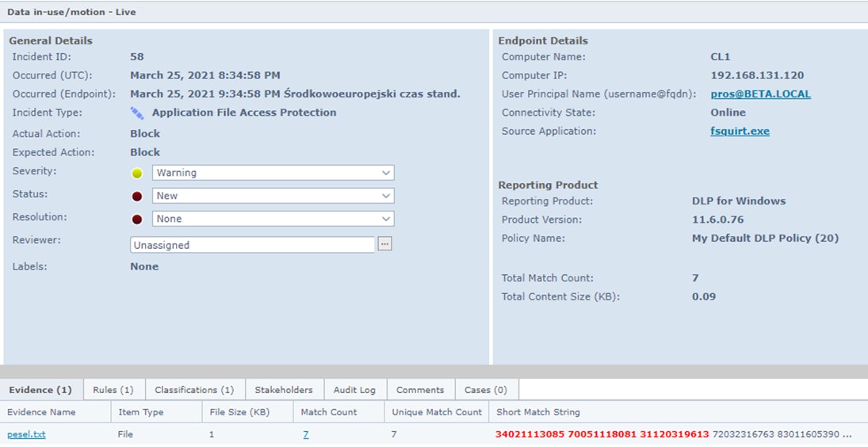Switch to the Cases (0) tab
Screen dimensions: 868x447
click(x=486, y=390)
